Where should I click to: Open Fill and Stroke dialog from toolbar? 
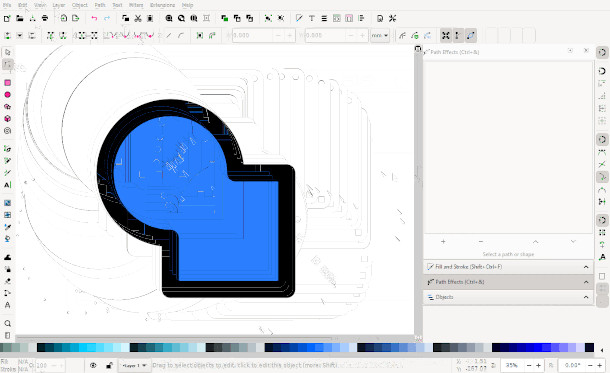click(299, 18)
